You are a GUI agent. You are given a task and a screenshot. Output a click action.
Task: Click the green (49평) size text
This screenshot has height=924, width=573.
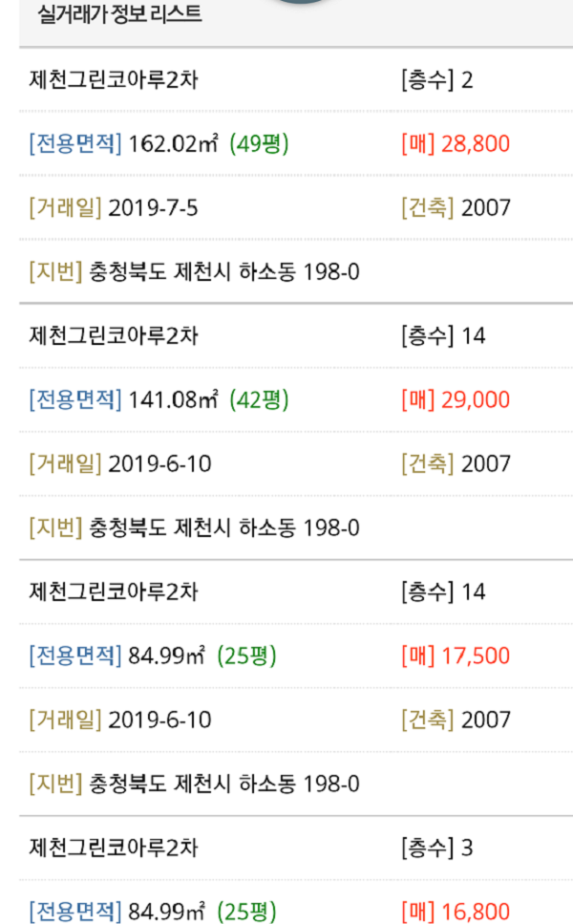pyautogui.click(x=259, y=143)
